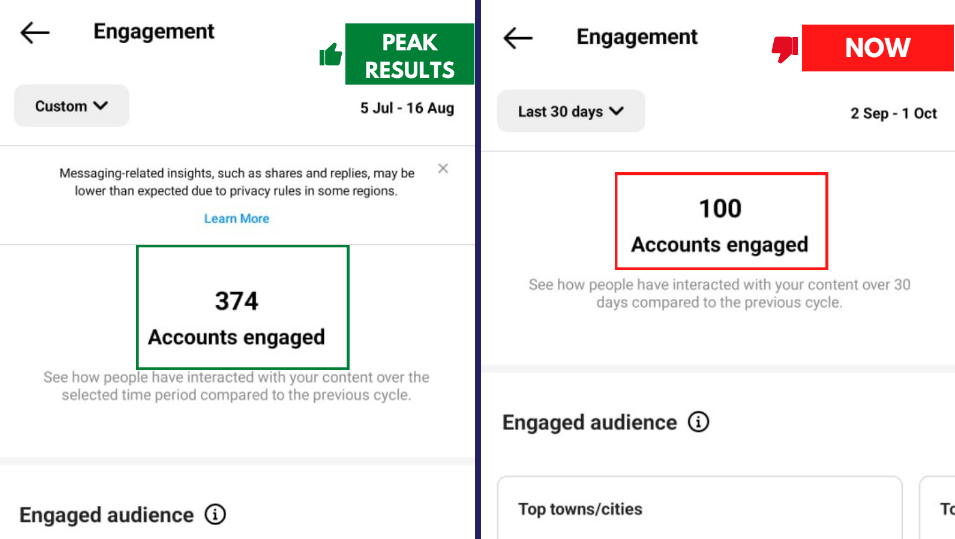
Task: Open Engaged audience info icon under 100 accounts
Action: tap(699, 422)
